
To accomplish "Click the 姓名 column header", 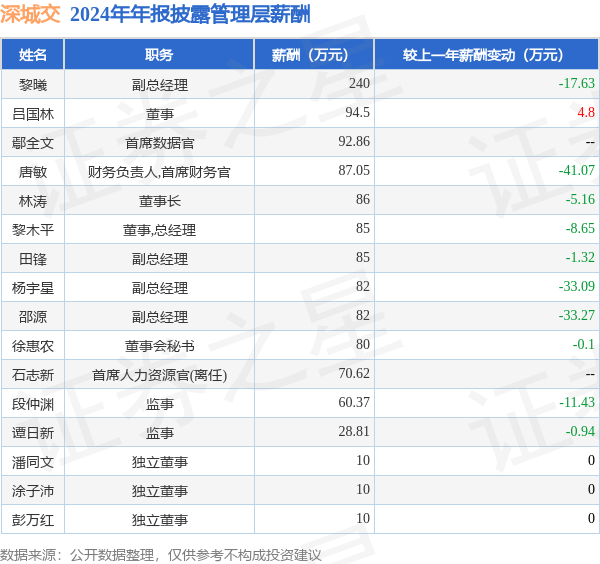I will tap(33, 55).
